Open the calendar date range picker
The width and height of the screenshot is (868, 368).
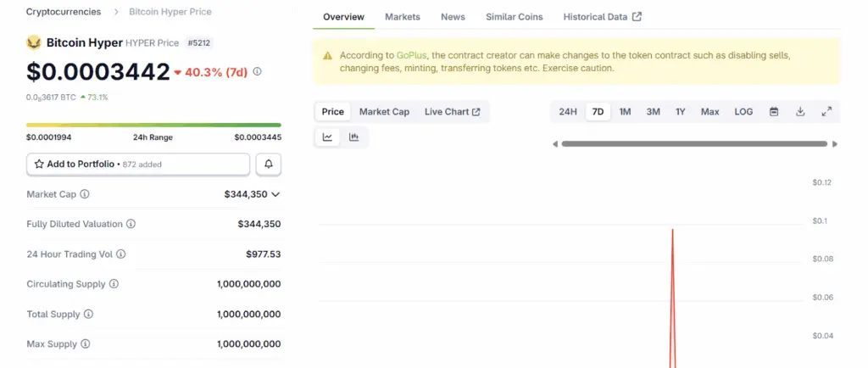774,112
